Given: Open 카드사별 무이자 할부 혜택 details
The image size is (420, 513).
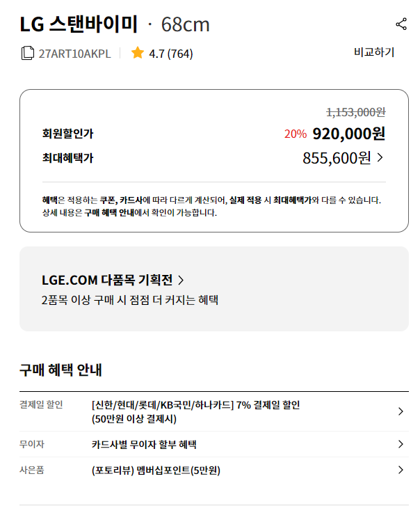Looking at the screenshot, I should click(x=144, y=444).
